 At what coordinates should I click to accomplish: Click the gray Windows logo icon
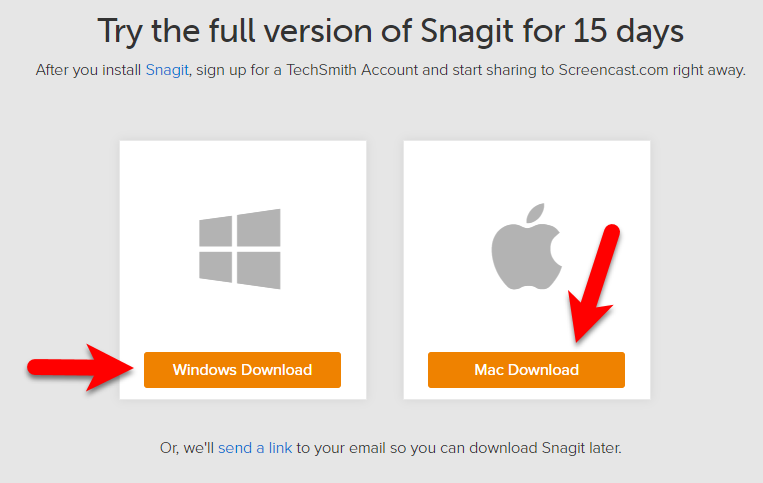coord(239,249)
